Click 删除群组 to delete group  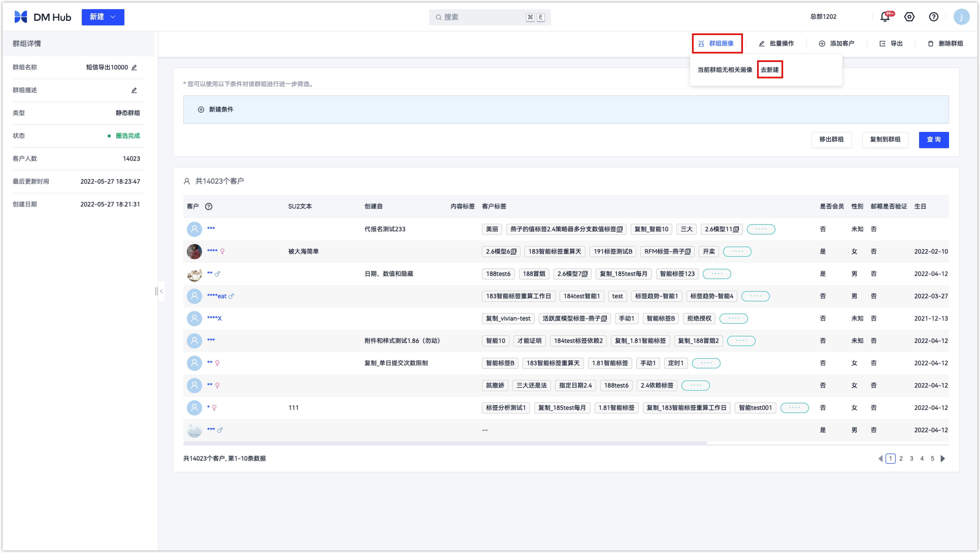click(945, 43)
